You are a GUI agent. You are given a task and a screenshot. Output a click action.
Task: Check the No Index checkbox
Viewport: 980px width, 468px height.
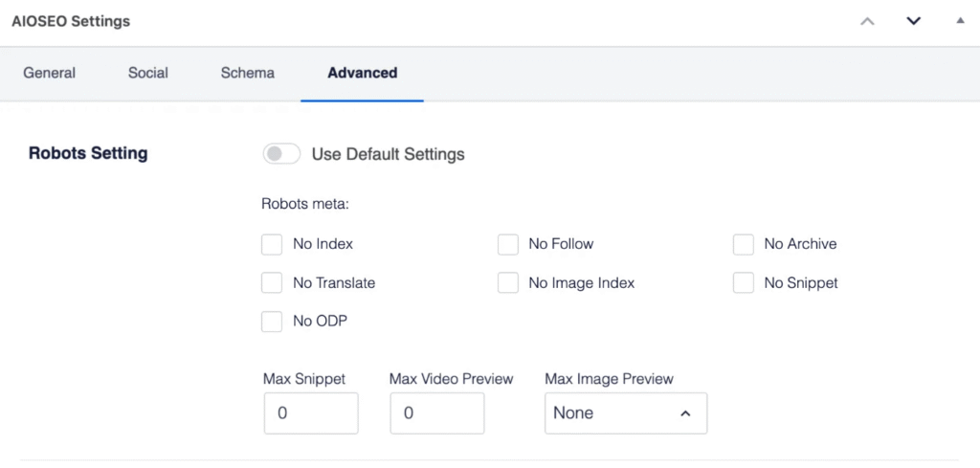(x=272, y=245)
